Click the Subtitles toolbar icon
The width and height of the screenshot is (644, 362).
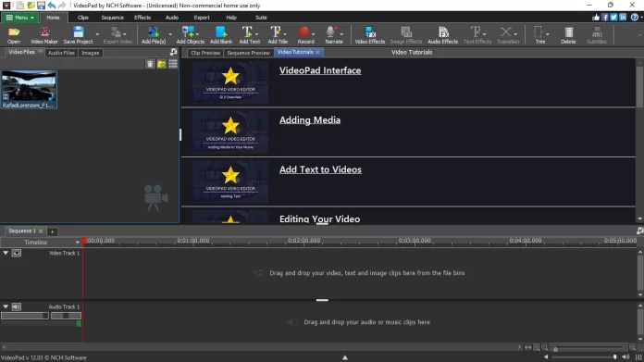click(x=597, y=34)
